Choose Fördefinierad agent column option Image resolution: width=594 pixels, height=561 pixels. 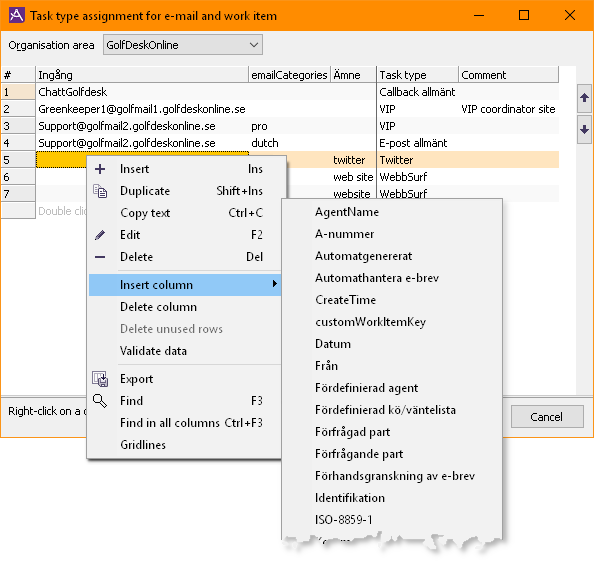366,388
